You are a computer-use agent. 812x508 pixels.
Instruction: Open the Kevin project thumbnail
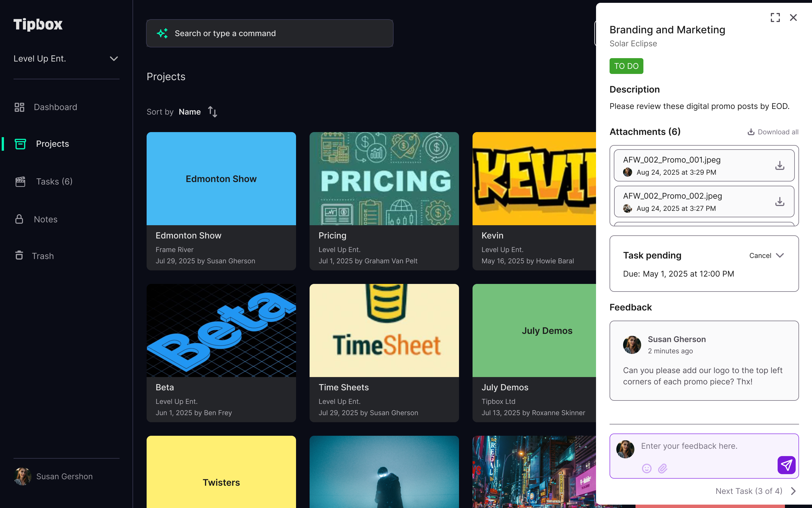534,178
